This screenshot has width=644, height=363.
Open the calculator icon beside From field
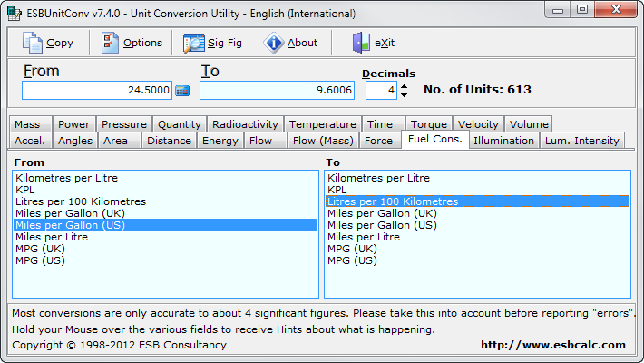(x=182, y=91)
